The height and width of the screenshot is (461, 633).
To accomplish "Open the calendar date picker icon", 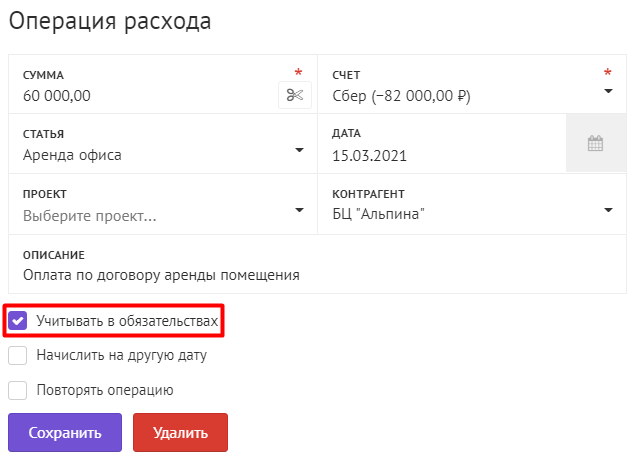I will [x=595, y=143].
